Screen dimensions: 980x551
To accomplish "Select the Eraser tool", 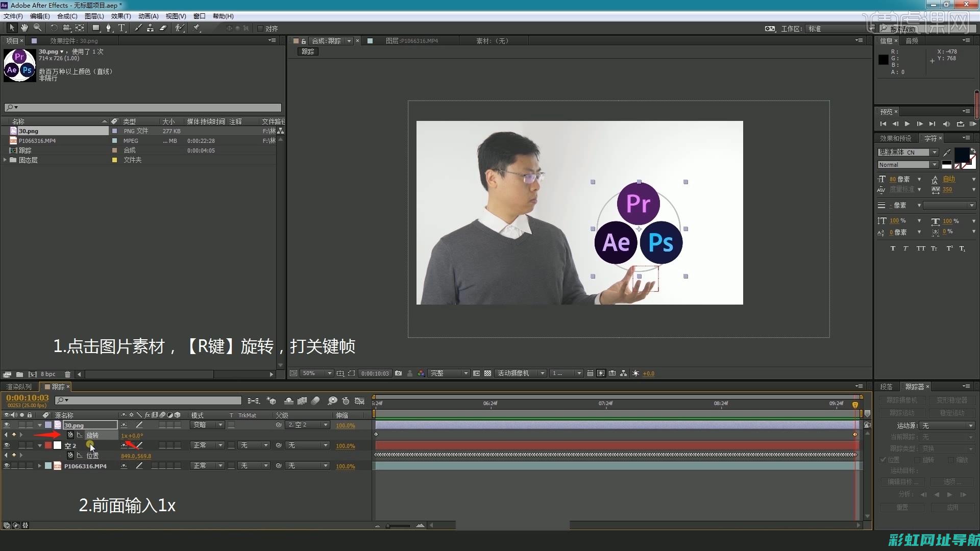I will (x=163, y=28).
